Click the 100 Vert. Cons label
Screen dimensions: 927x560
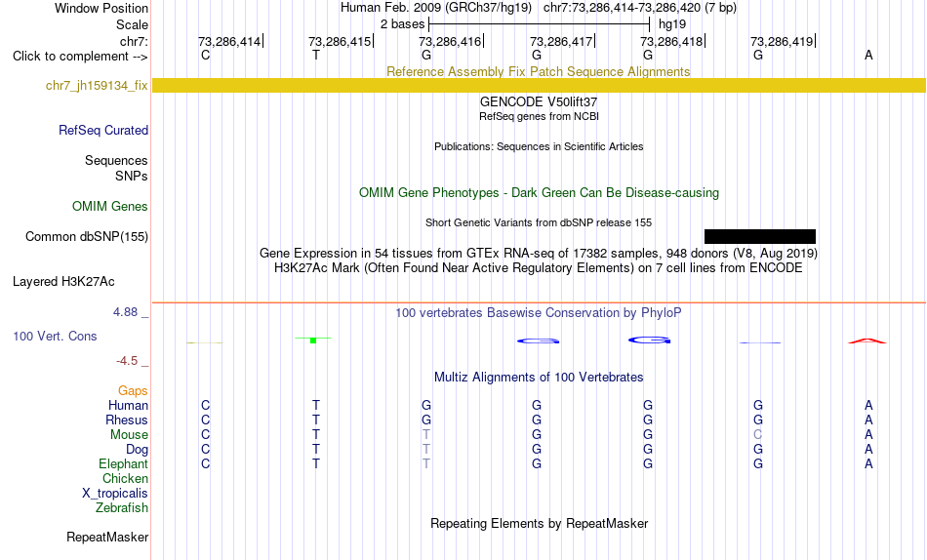[x=55, y=336]
